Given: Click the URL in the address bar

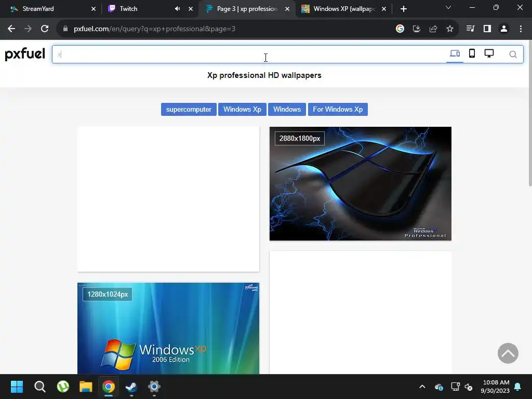Looking at the screenshot, I should pos(154,29).
